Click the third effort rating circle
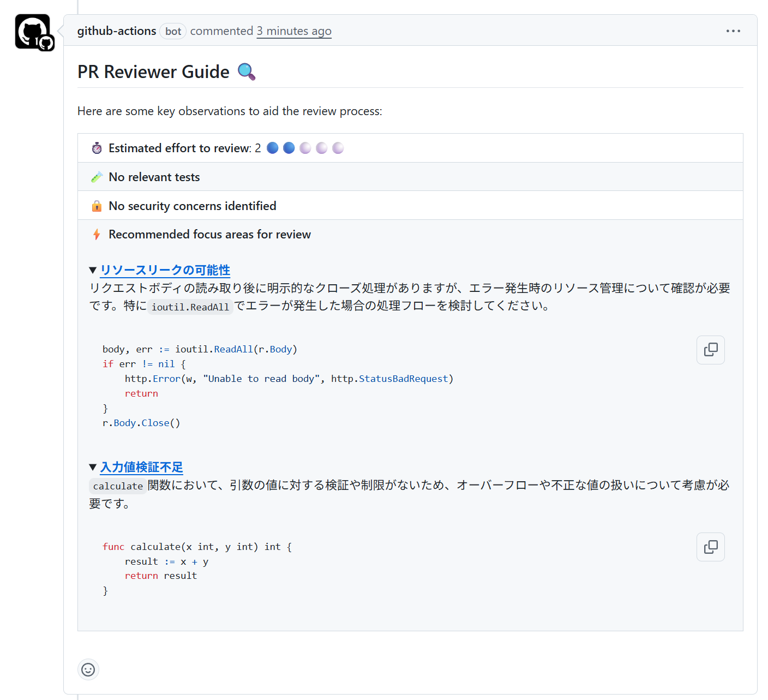Screen dimensions: 768x700 point(305,147)
